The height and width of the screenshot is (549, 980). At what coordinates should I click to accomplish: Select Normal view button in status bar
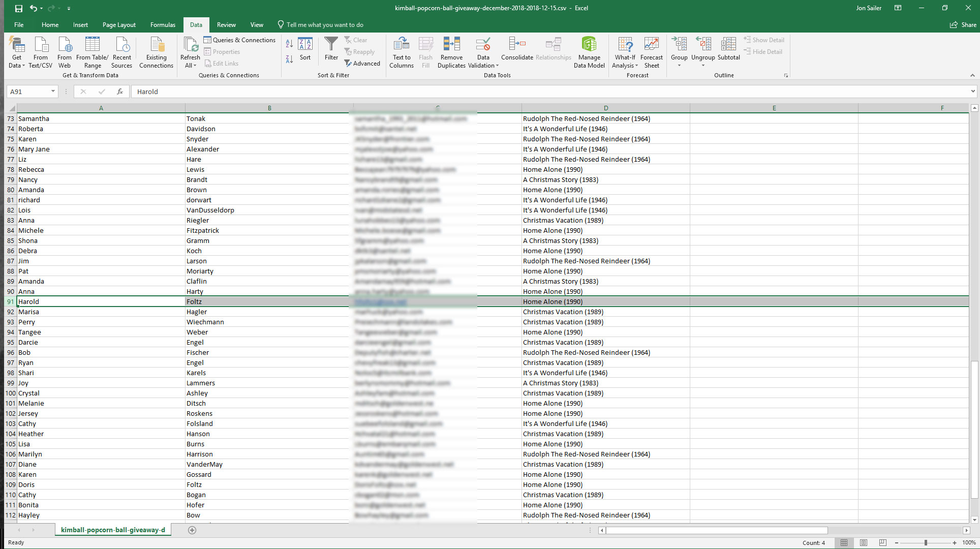click(844, 542)
